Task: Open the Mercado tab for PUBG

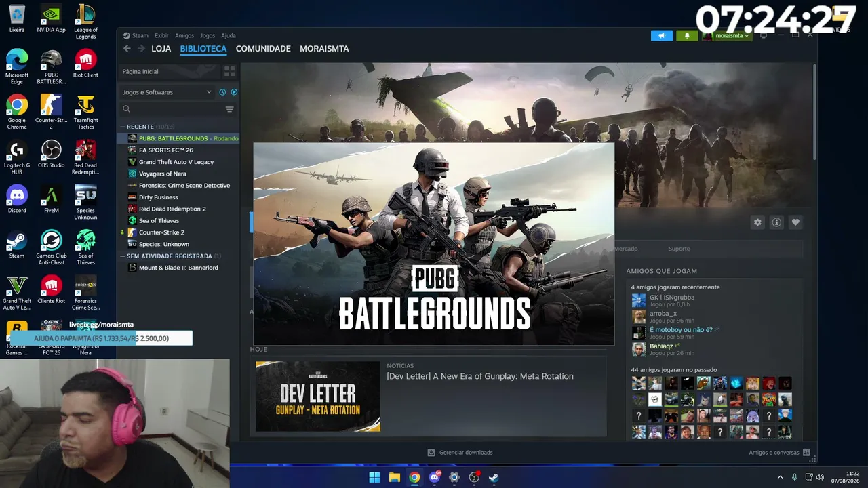Action: [x=627, y=249]
